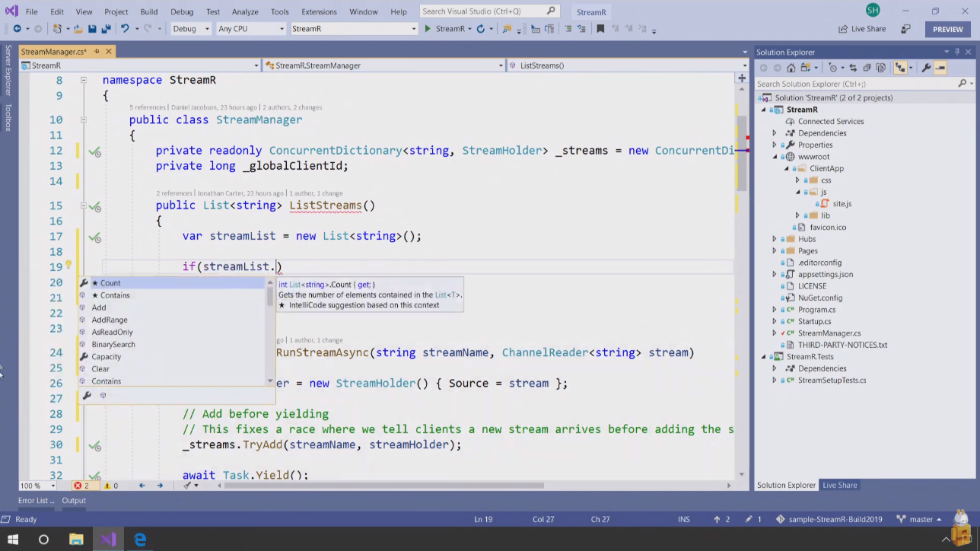The width and height of the screenshot is (980, 551).
Task: Open the Debug configuration dropdown
Action: [190, 29]
